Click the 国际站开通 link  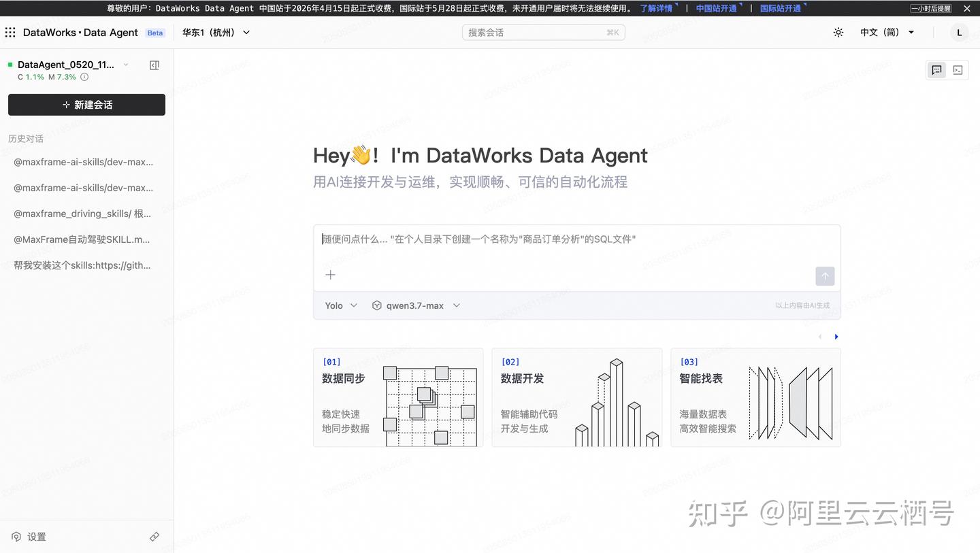(780, 8)
